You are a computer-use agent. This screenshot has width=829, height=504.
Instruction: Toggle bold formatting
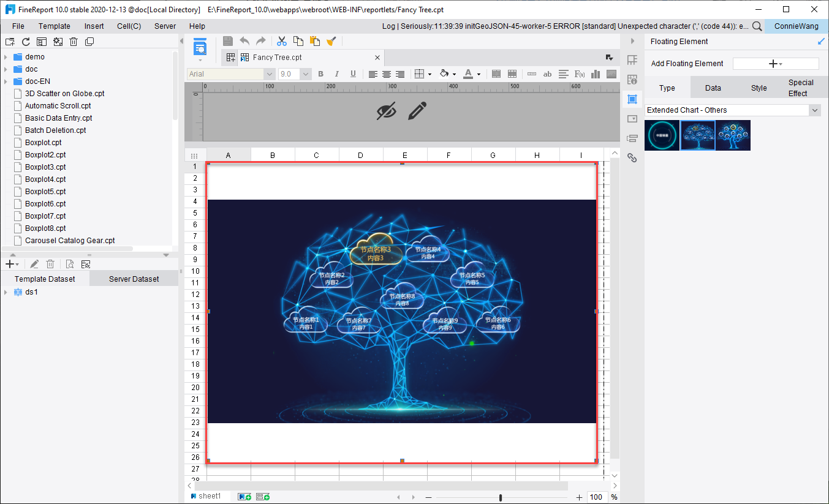click(x=320, y=74)
